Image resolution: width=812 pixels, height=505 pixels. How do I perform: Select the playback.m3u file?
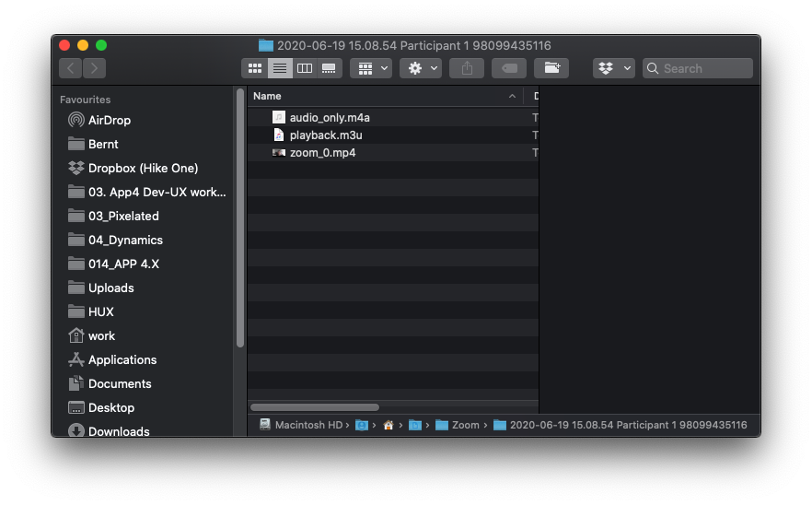[x=393, y=135]
